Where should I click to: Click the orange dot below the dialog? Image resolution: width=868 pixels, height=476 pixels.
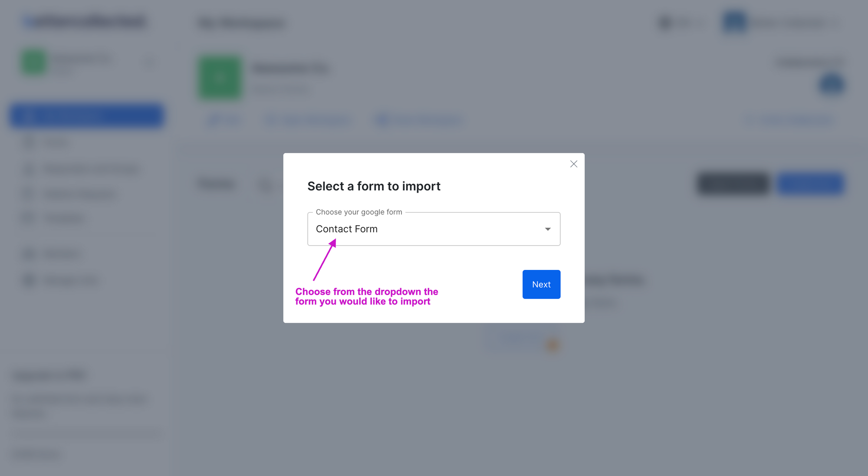pos(552,345)
